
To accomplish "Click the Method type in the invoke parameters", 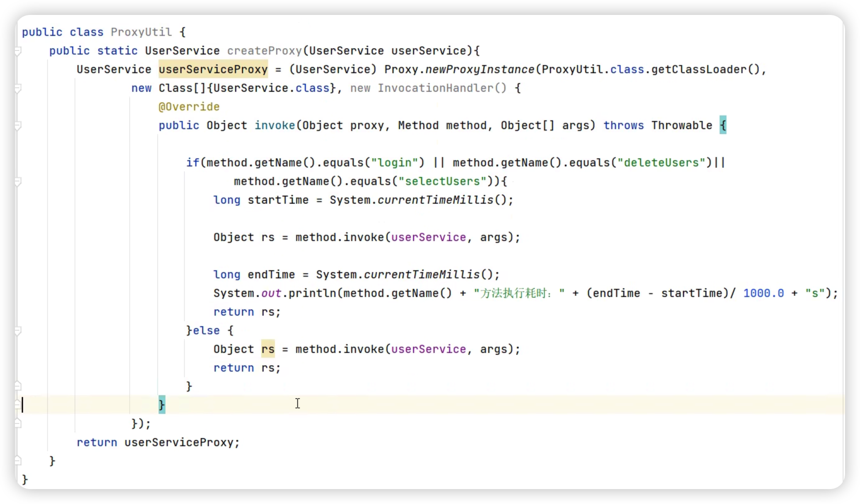I will tap(418, 125).
